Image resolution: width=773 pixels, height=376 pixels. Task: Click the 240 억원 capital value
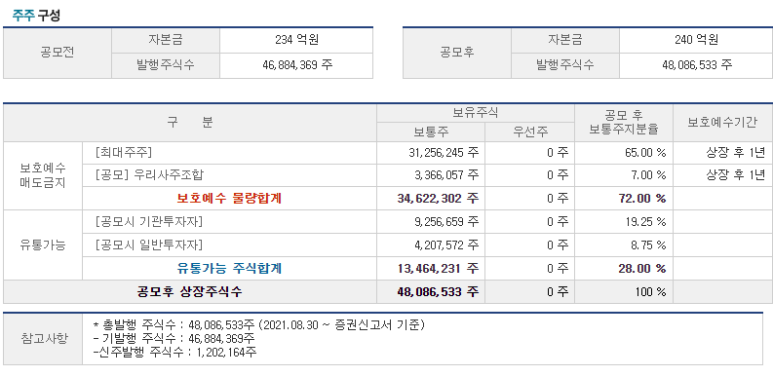tap(696, 40)
